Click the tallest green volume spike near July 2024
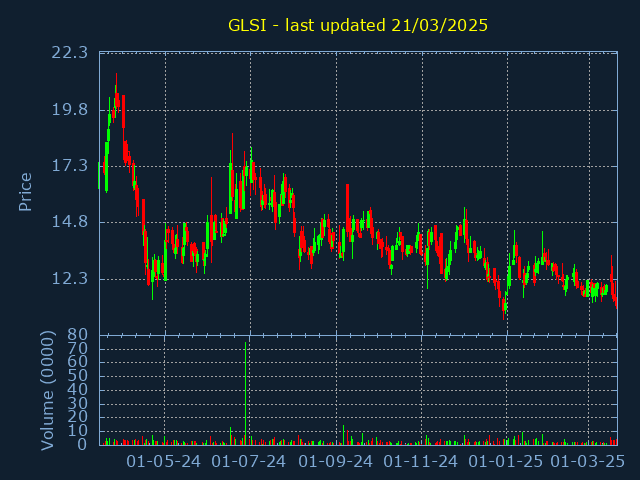 (245, 393)
